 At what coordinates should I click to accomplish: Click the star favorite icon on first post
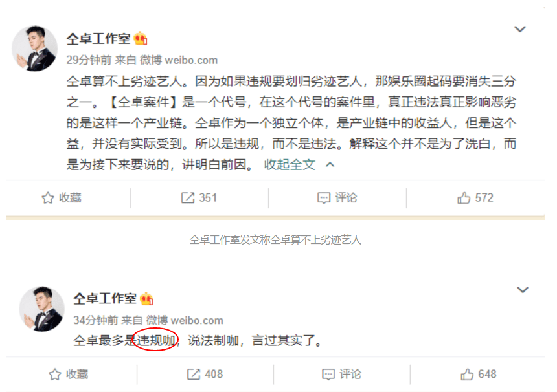pyautogui.click(x=47, y=197)
